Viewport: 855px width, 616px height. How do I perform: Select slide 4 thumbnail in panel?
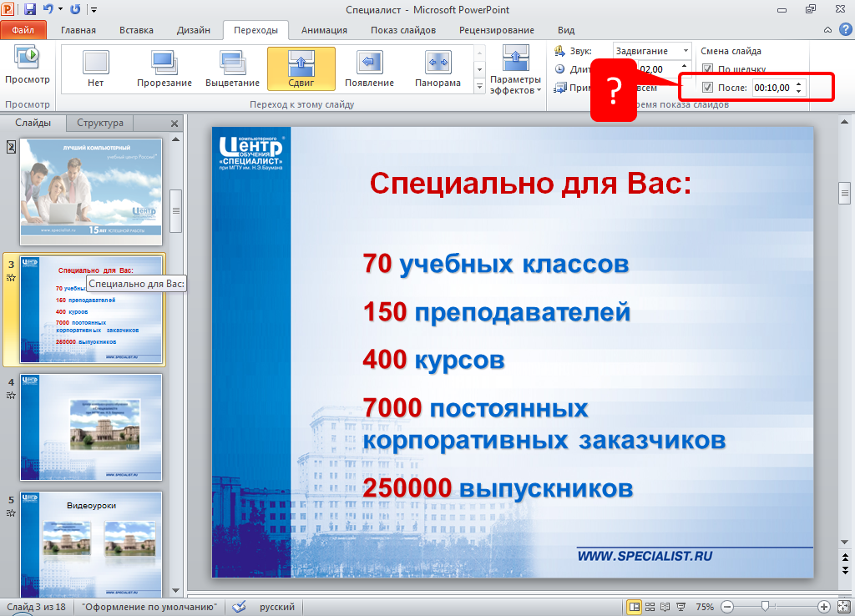[x=91, y=427]
